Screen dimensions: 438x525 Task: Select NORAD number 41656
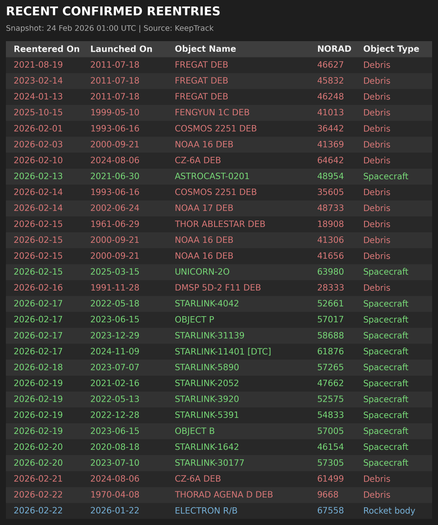(330, 256)
